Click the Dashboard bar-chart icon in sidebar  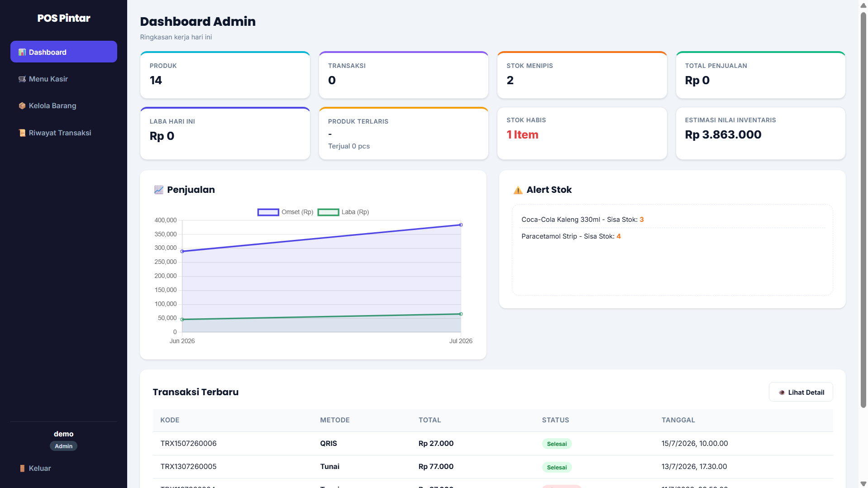(x=22, y=52)
